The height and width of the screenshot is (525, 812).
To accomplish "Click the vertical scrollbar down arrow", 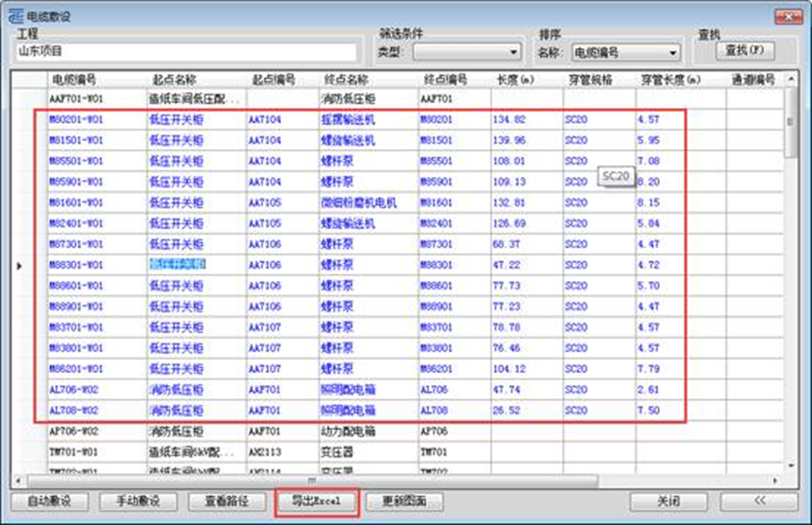I will click(x=790, y=466).
